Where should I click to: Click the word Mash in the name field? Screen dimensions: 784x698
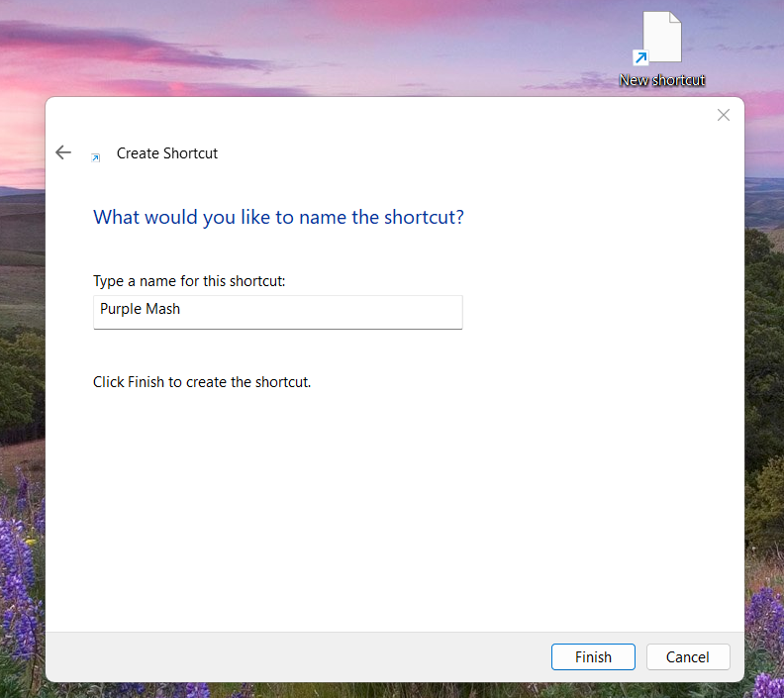(162, 309)
